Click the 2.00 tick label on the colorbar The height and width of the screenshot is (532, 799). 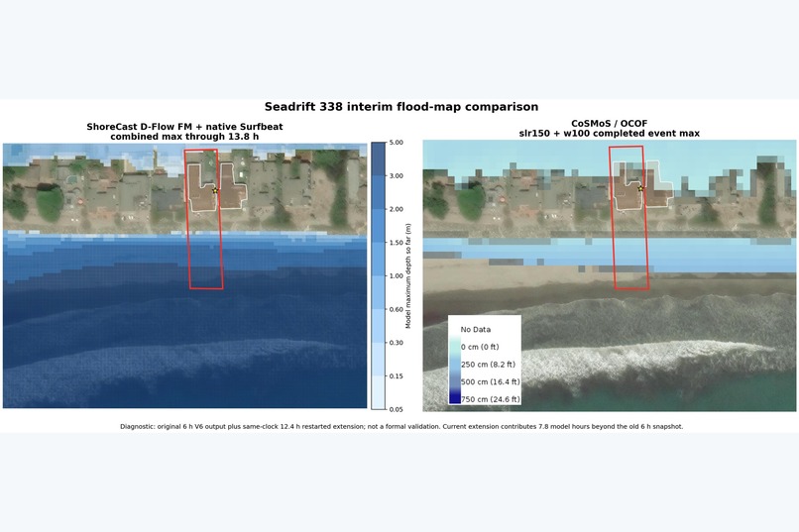coord(396,209)
